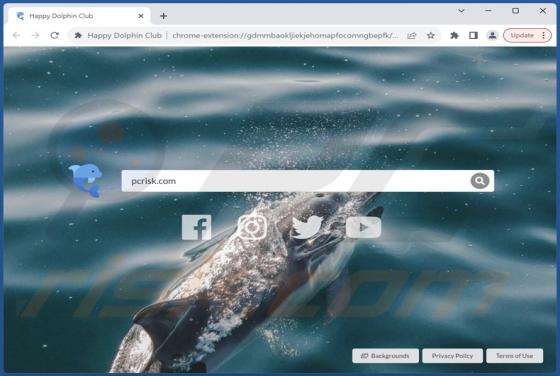
Task: Close the Happy Dolphin Club tab
Action: pyautogui.click(x=141, y=16)
